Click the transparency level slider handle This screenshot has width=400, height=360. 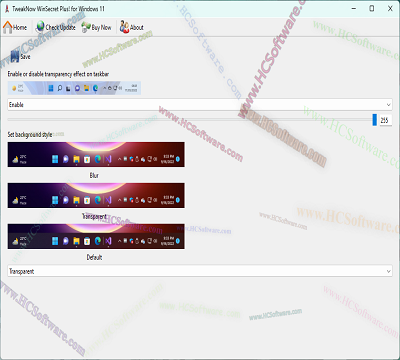tap(375, 120)
